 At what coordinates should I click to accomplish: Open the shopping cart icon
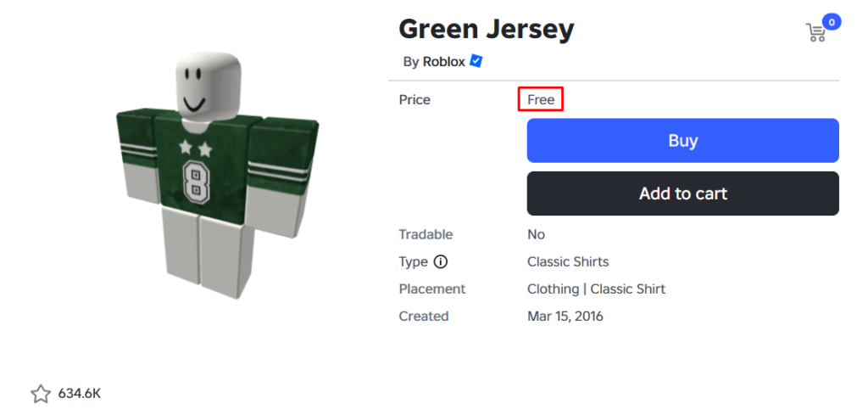point(815,33)
